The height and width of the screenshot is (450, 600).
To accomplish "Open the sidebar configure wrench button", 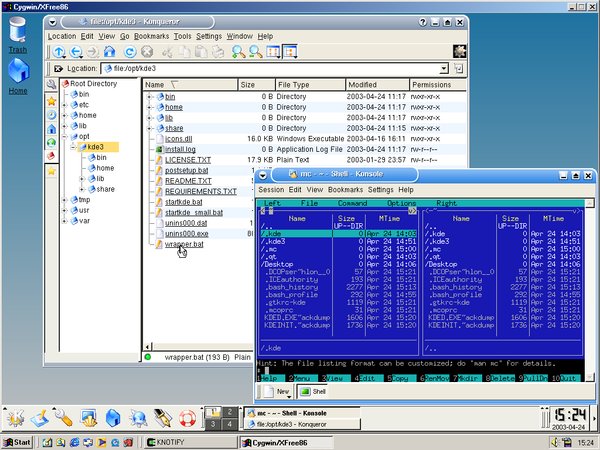I will pos(51,85).
